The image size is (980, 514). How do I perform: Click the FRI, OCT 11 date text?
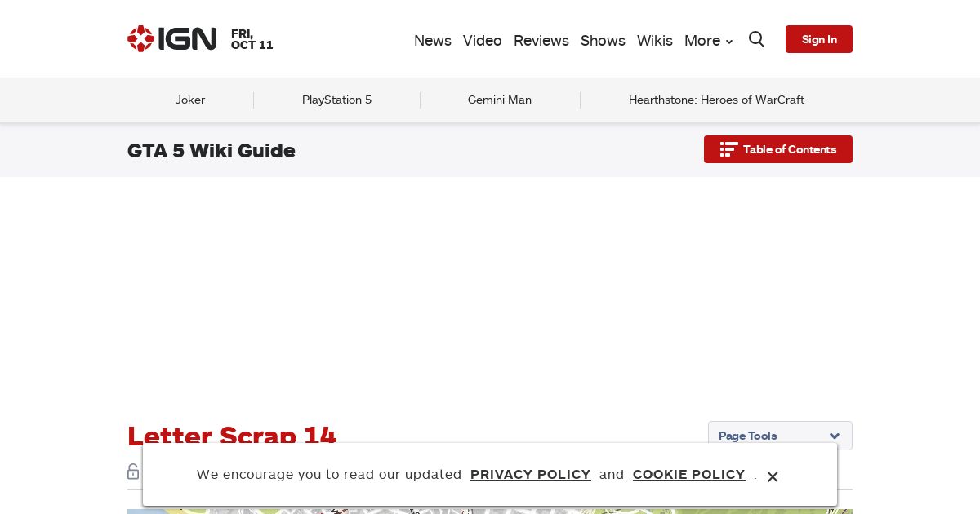(x=252, y=39)
